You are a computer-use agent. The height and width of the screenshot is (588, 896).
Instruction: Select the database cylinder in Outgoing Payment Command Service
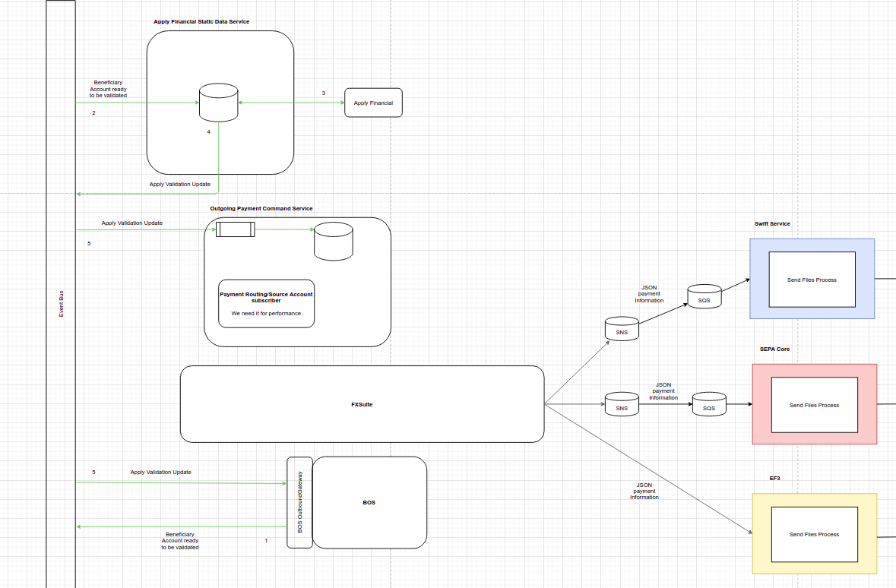334,241
